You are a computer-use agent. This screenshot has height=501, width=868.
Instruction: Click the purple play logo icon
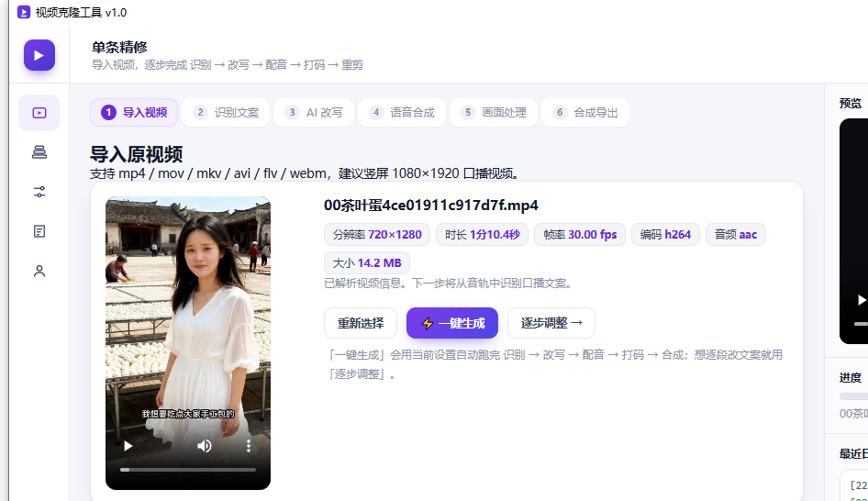pos(39,55)
